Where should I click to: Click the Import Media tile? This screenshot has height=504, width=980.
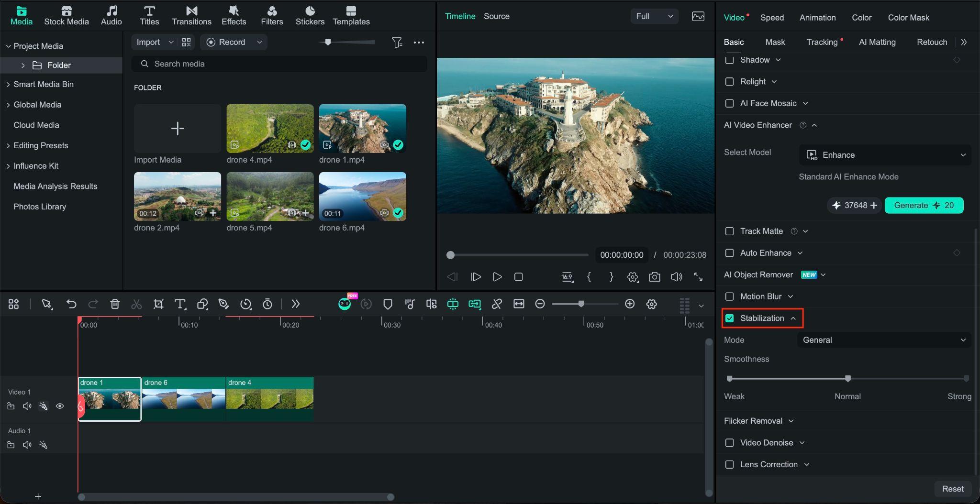178,128
